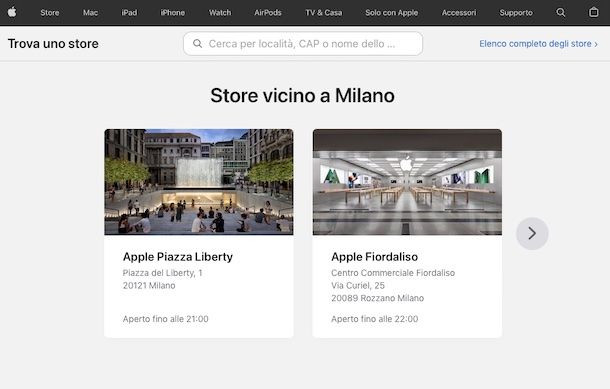Show next stores with the right arrow button
This screenshot has width=610, height=389.
(532, 233)
